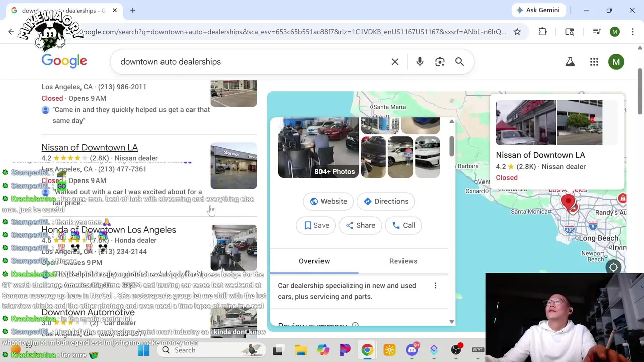Close the current browser tab

tap(115, 10)
